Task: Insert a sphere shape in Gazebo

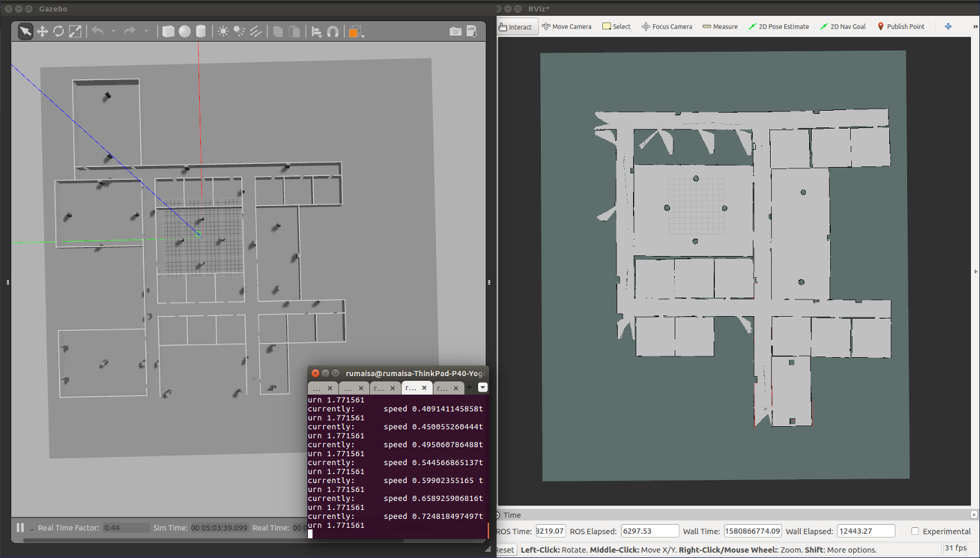Action: [184, 31]
